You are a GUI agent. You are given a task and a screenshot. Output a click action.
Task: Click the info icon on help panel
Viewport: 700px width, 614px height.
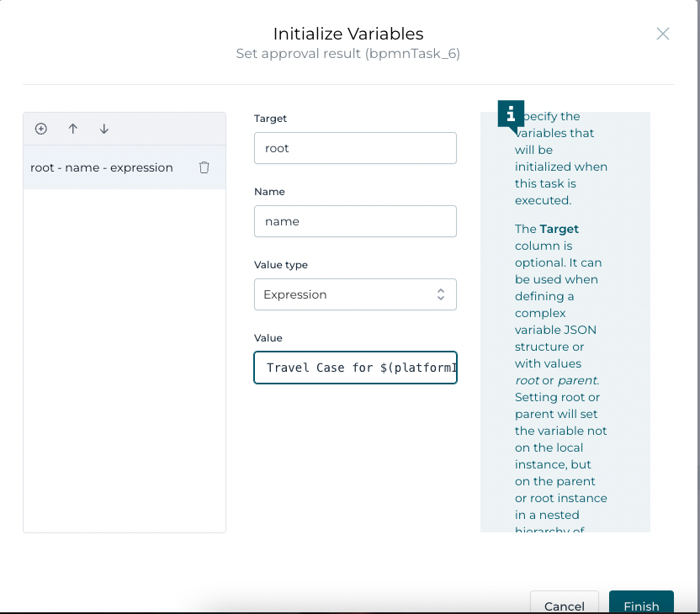point(511,114)
